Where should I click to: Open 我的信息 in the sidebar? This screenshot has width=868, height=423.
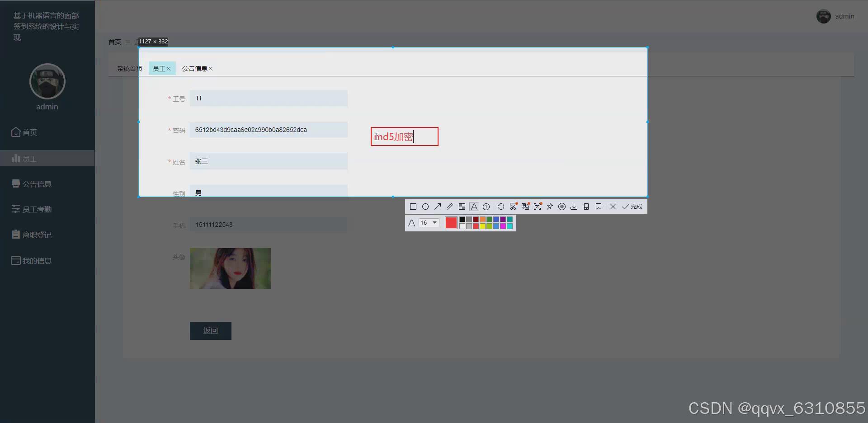point(47,261)
